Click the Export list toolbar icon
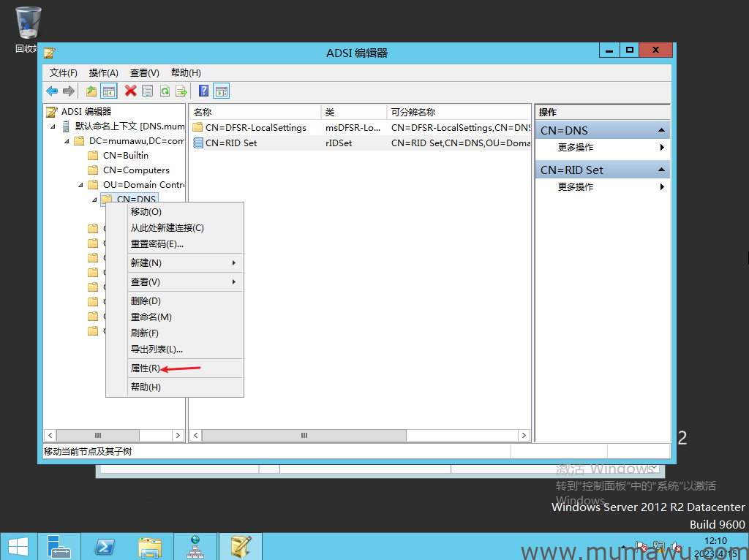The image size is (749, 560). pyautogui.click(x=181, y=91)
